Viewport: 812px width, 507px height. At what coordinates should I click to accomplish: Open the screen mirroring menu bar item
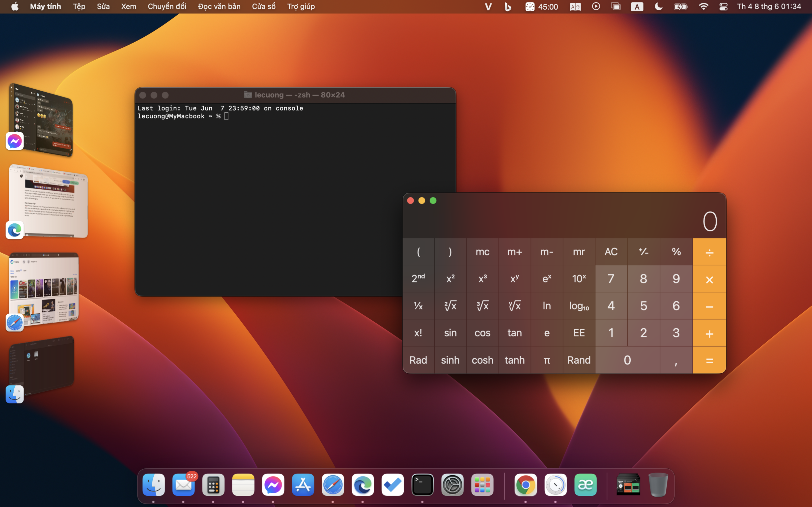click(x=616, y=6)
